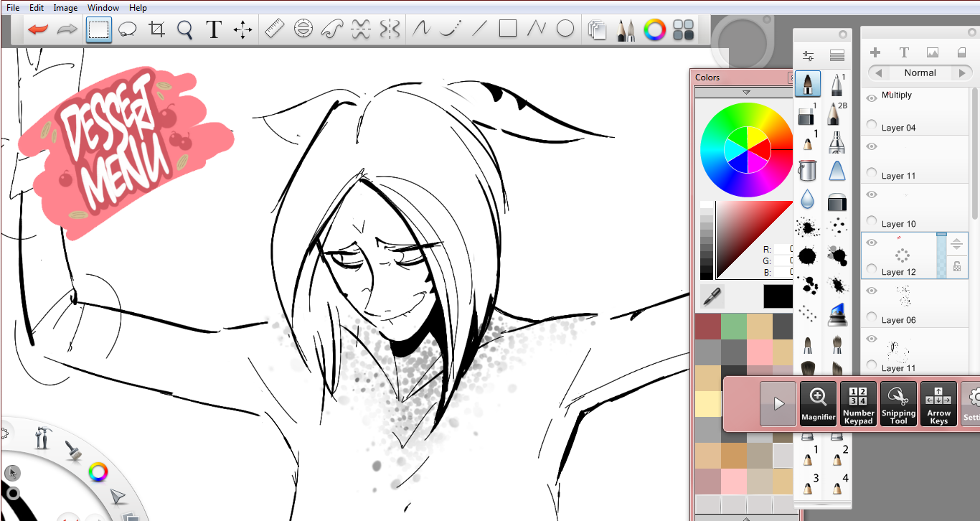The height and width of the screenshot is (521, 980).
Task: Select the Rectangle draw style
Action: [x=508, y=29]
